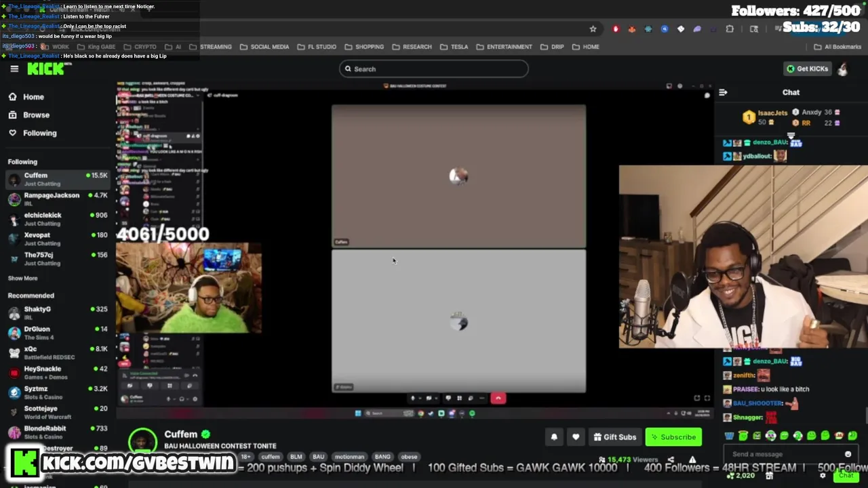Viewport: 868px width, 488px height.
Task: Click the search magnifier icon
Action: click(348, 68)
